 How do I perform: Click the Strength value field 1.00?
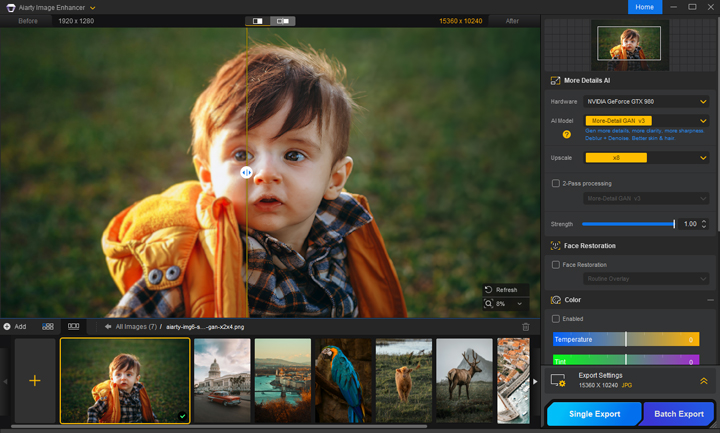coord(690,224)
